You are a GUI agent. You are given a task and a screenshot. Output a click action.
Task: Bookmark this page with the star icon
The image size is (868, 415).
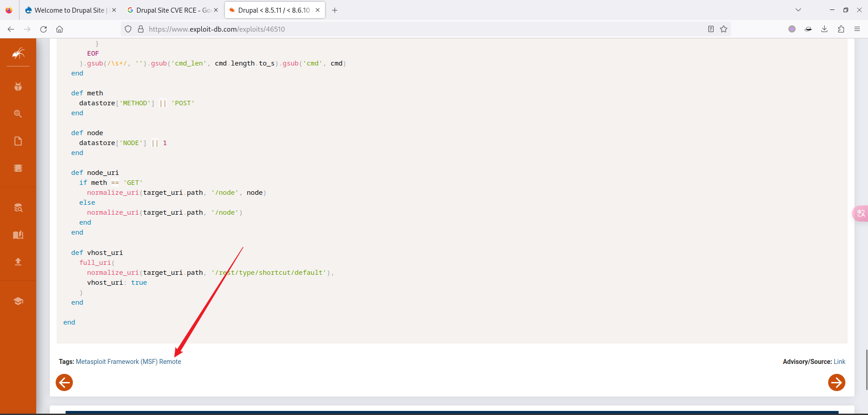[x=724, y=29]
